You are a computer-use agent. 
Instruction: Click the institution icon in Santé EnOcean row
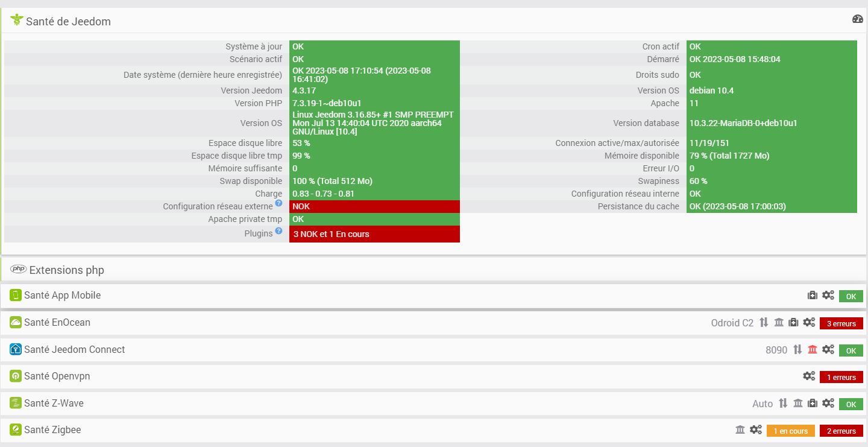(x=779, y=323)
